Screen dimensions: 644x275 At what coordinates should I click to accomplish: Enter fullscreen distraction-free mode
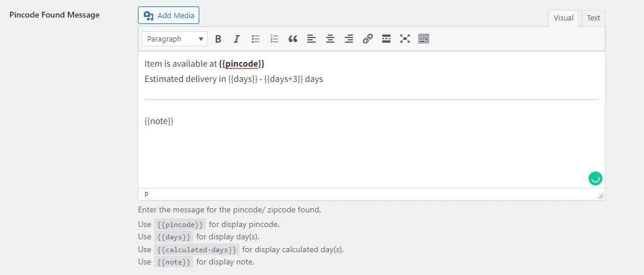[x=405, y=39]
